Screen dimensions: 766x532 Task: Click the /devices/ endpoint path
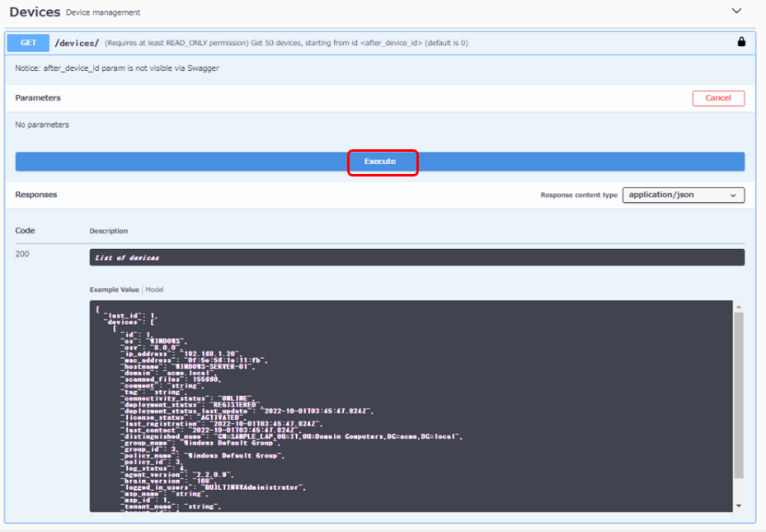(77, 42)
